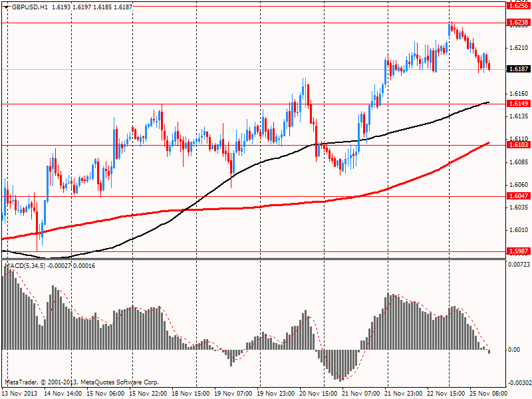Click the 19 Nov 07:00 time label
The width and height of the screenshot is (532, 399).
click(x=233, y=394)
